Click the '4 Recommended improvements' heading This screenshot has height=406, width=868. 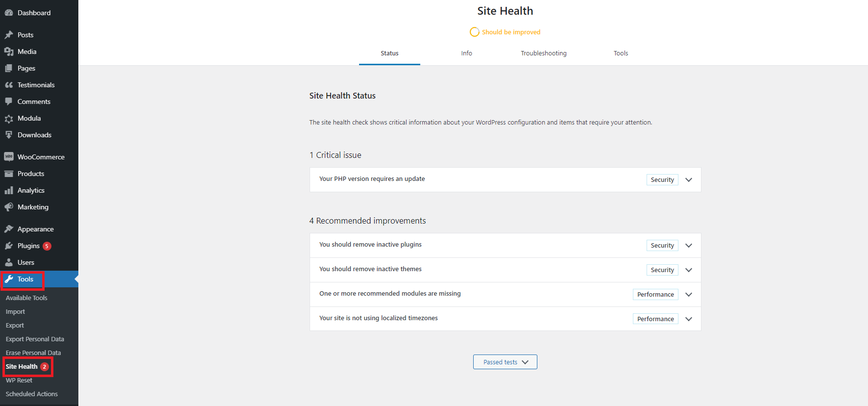click(367, 221)
